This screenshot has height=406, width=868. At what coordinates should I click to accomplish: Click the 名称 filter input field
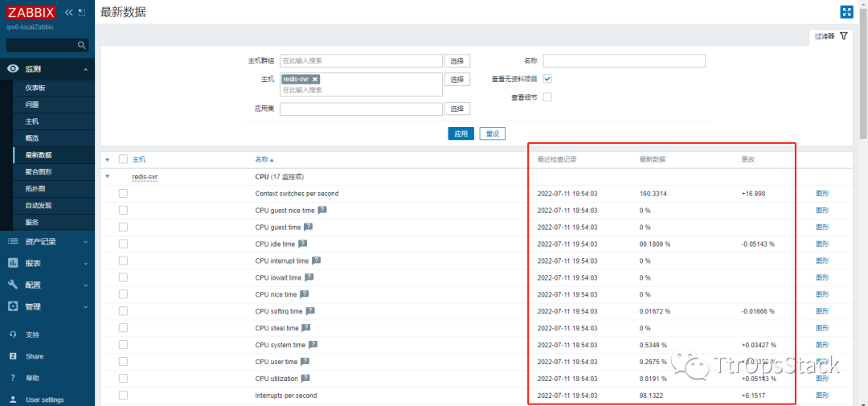point(624,60)
